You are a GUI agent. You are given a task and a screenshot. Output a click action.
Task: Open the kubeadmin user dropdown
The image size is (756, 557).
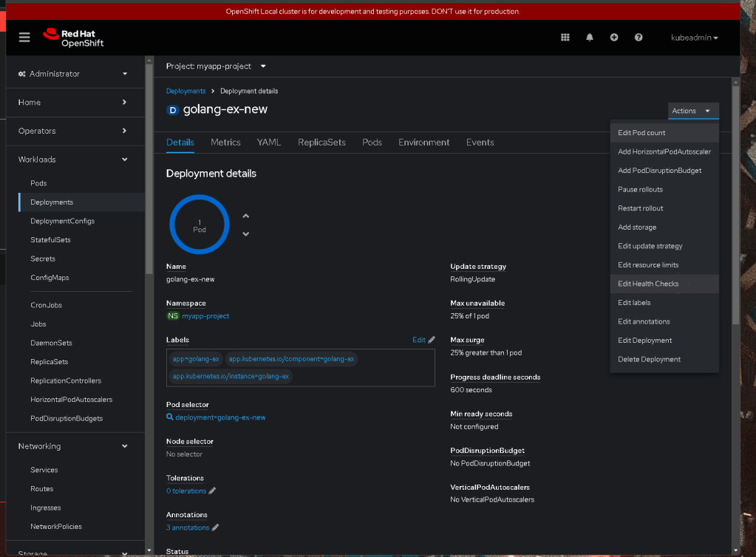pyautogui.click(x=694, y=38)
